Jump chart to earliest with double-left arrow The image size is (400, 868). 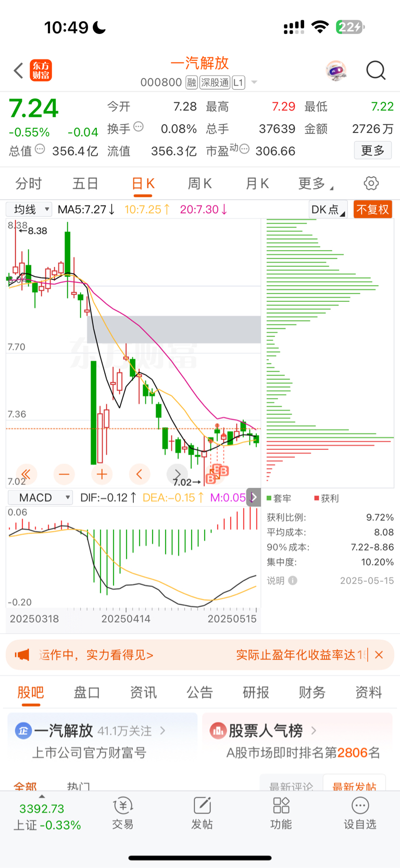point(26,474)
